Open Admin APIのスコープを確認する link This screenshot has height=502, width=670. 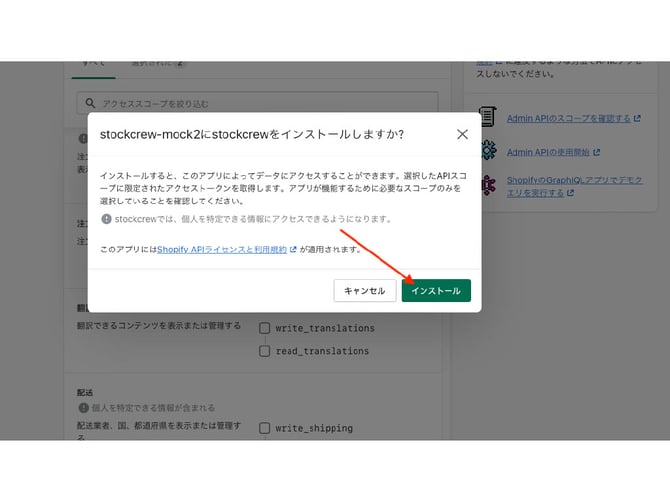point(568,118)
